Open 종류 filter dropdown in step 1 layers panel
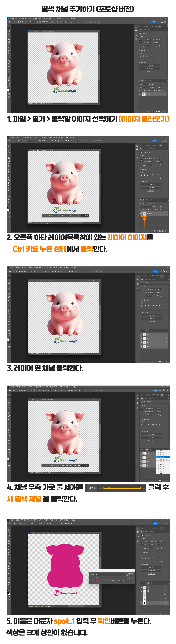Screen dimensions: 176x644 [143, 84]
